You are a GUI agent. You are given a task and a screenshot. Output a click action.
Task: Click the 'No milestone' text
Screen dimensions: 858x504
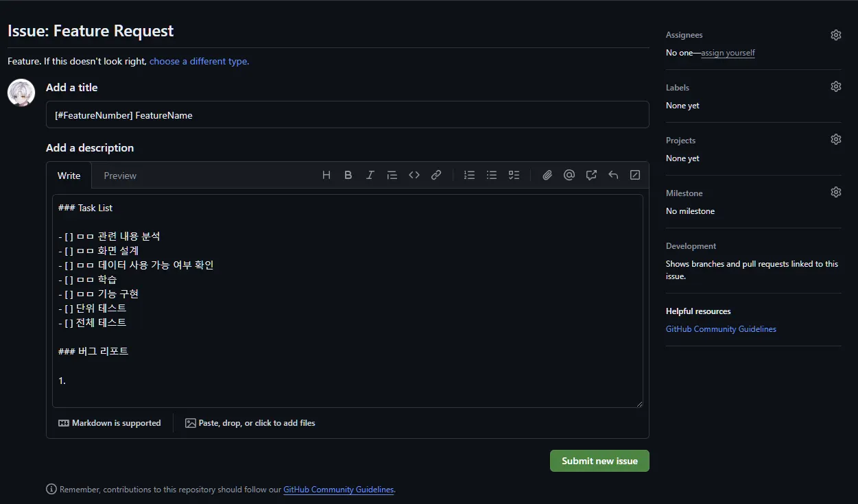pyautogui.click(x=690, y=211)
